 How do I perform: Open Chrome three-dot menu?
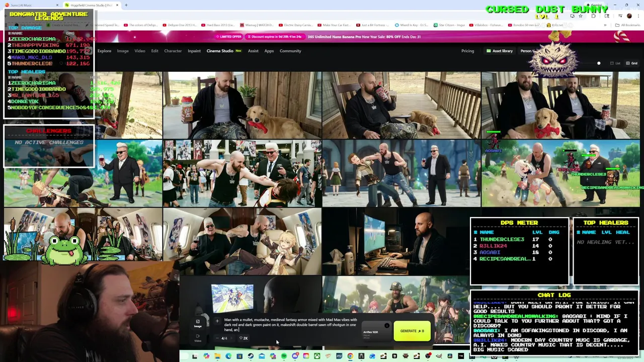(x=638, y=16)
